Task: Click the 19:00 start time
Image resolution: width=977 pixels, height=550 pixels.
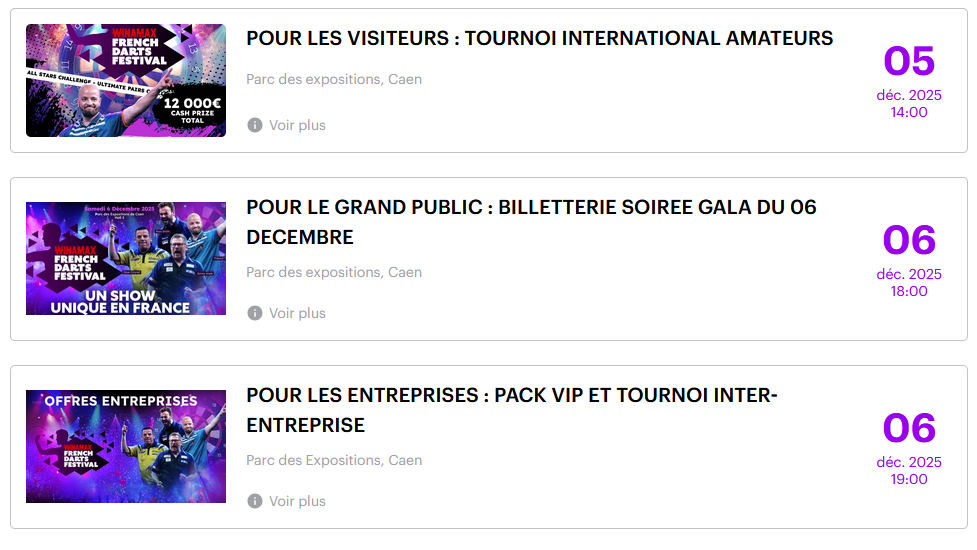Action: pos(909,479)
